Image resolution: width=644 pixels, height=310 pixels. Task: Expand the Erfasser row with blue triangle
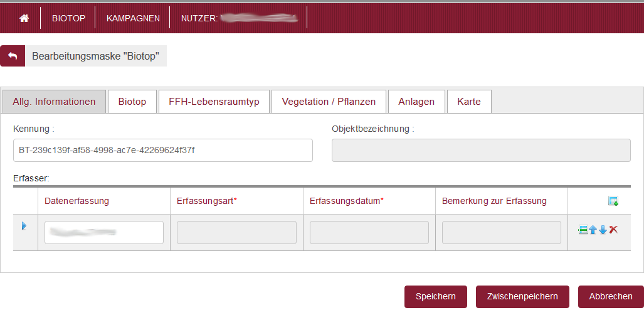click(x=24, y=226)
